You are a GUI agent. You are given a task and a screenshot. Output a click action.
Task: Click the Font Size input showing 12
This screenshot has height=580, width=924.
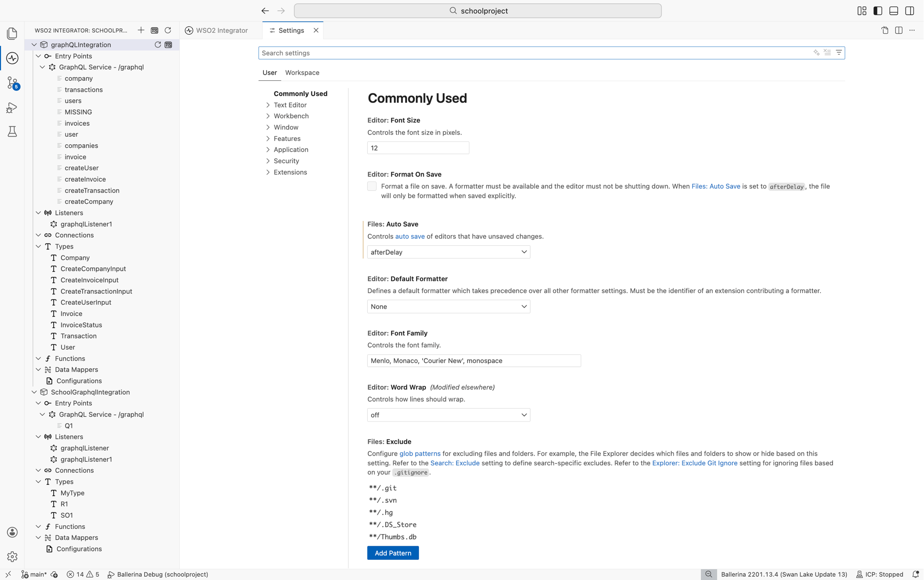coord(418,148)
